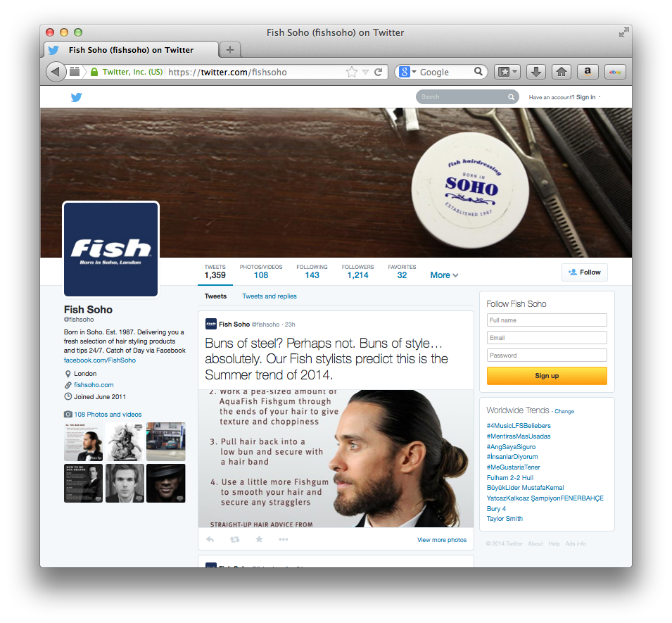Click the browser back arrow button

click(x=56, y=72)
